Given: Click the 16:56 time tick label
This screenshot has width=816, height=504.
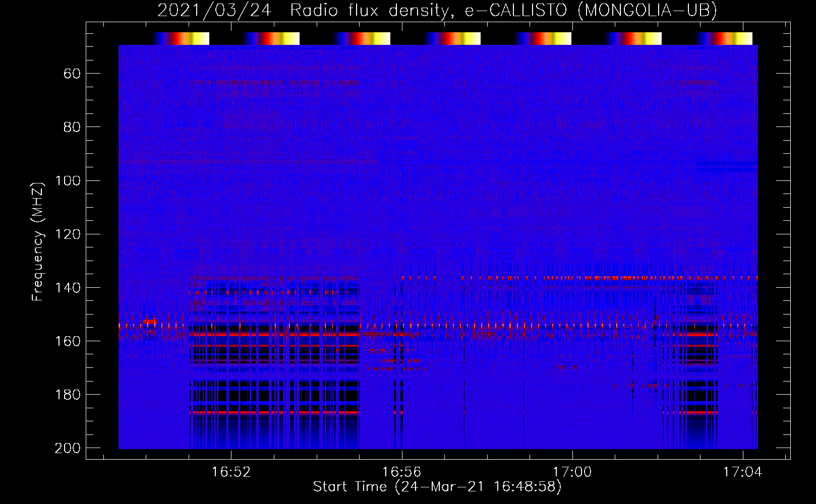Looking at the screenshot, I should pyautogui.click(x=401, y=472).
